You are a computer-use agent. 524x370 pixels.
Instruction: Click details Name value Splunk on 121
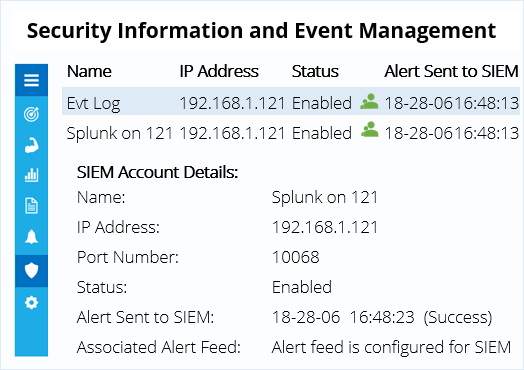(x=324, y=197)
